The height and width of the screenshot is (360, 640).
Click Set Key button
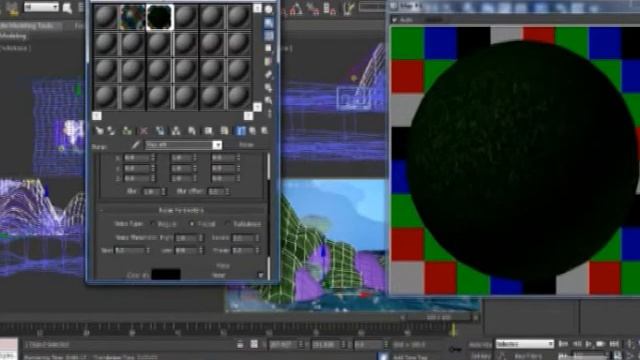pos(480,356)
